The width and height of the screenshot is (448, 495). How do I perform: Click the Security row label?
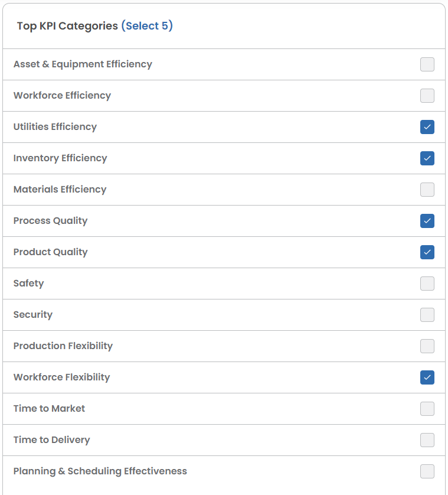click(x=33, y=315)
